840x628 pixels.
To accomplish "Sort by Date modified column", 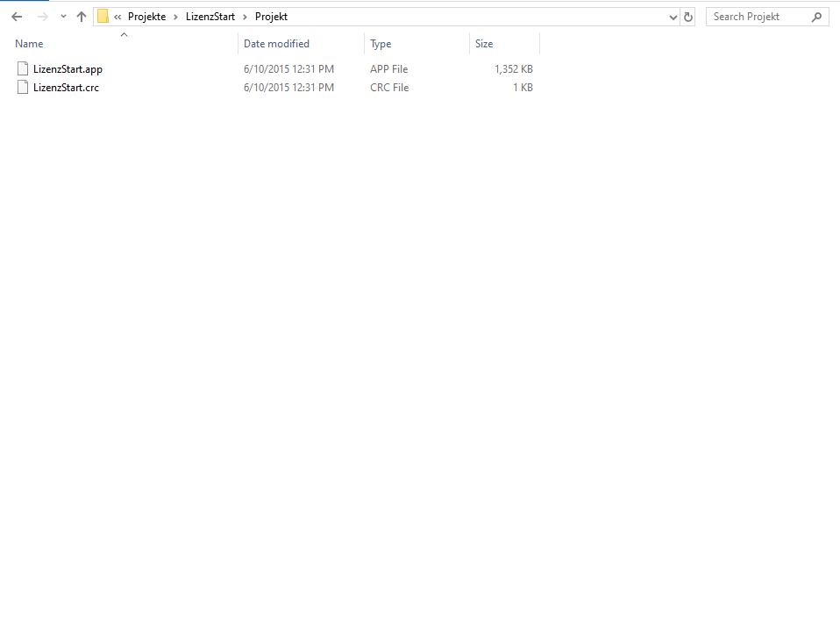I will pyautogui.click(x=276, y=44).
